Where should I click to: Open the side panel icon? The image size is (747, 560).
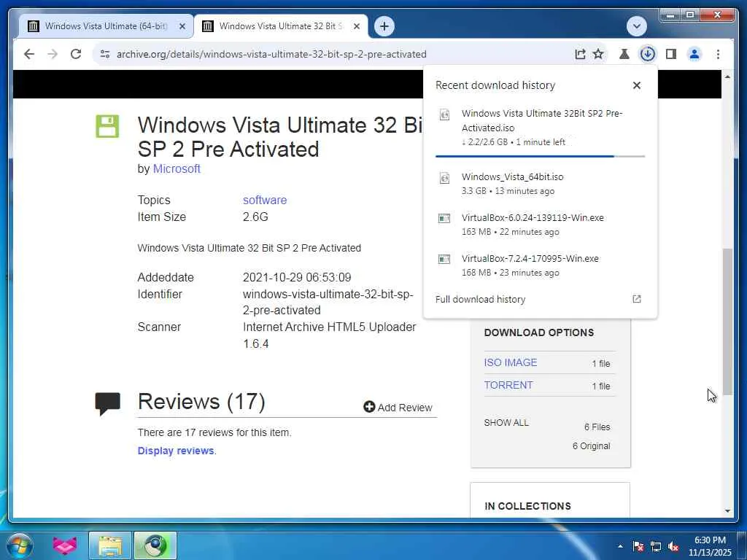point(671,54)
